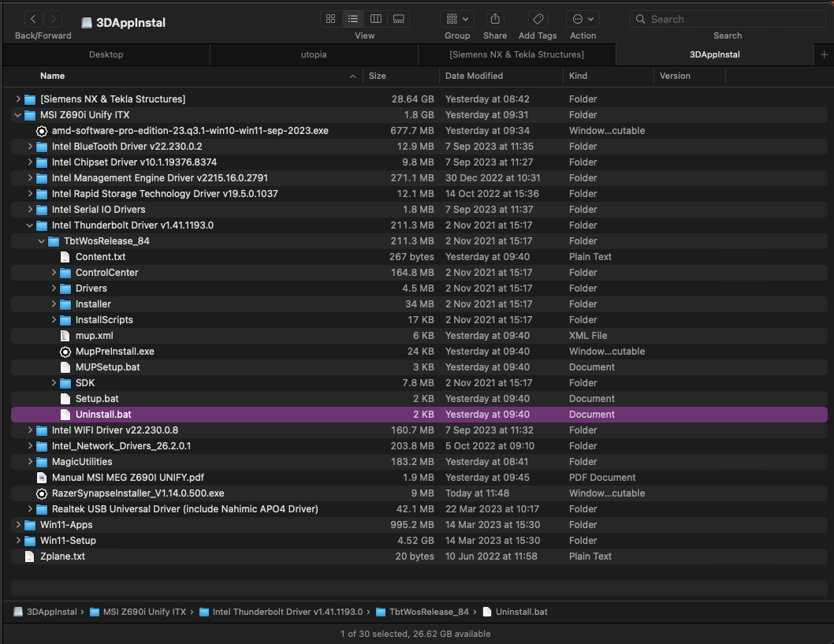Screen dimensions: 834x644
Task: Switch to the Desktop tab
Action: (x=106, y=54)
